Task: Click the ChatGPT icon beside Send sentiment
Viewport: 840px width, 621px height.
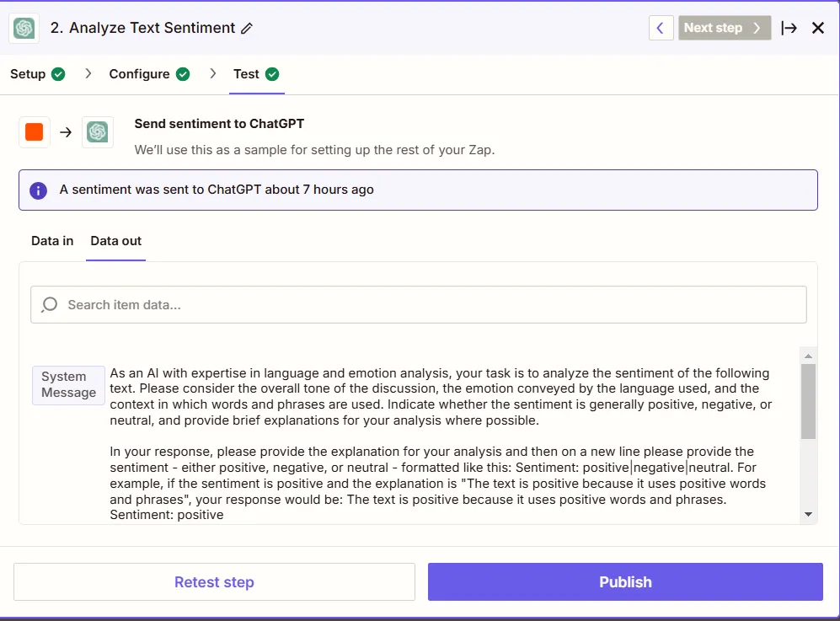Action: click(97, 131)
